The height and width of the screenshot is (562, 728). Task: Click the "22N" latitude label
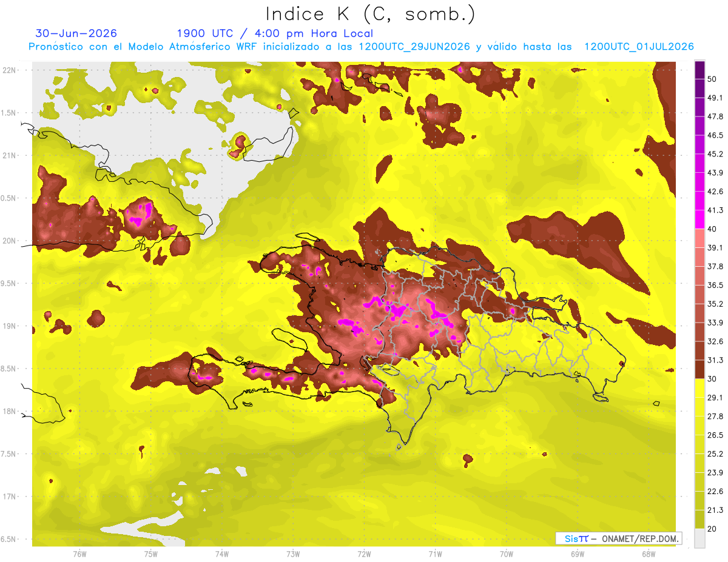click(x=9, y=70)
